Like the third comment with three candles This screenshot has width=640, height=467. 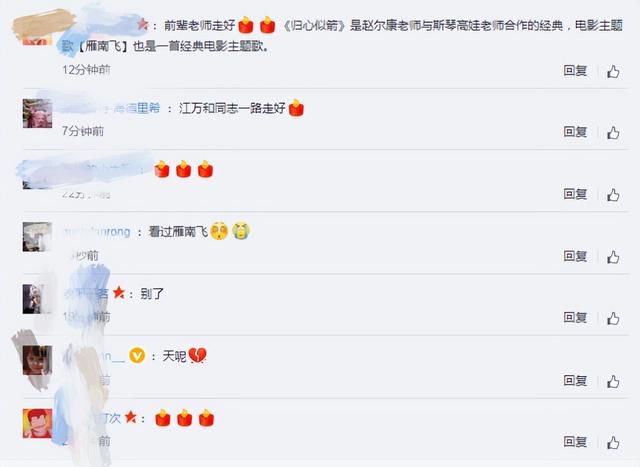click(613, 195)
